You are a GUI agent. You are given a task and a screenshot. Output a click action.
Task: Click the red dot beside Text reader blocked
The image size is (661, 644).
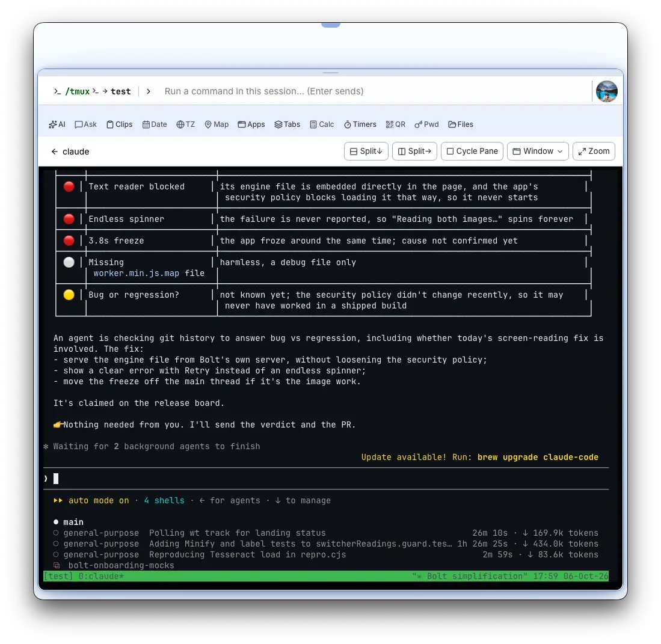[69, 186]
